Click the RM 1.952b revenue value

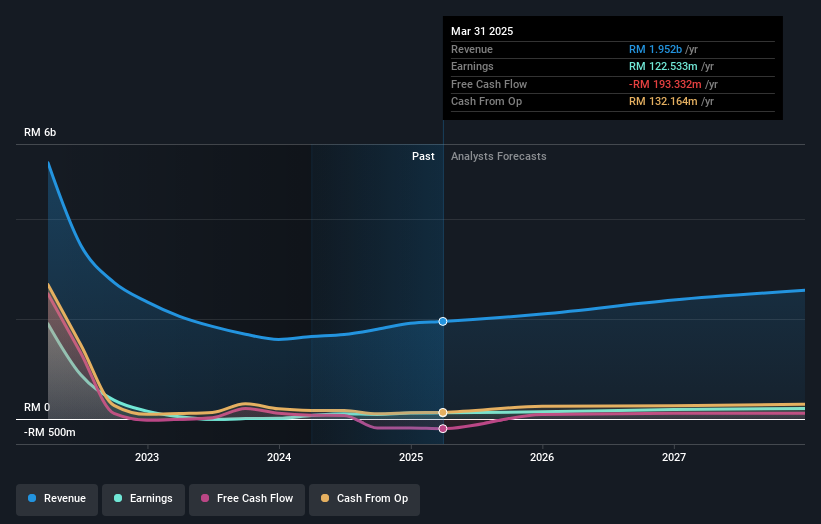[655, 49]
